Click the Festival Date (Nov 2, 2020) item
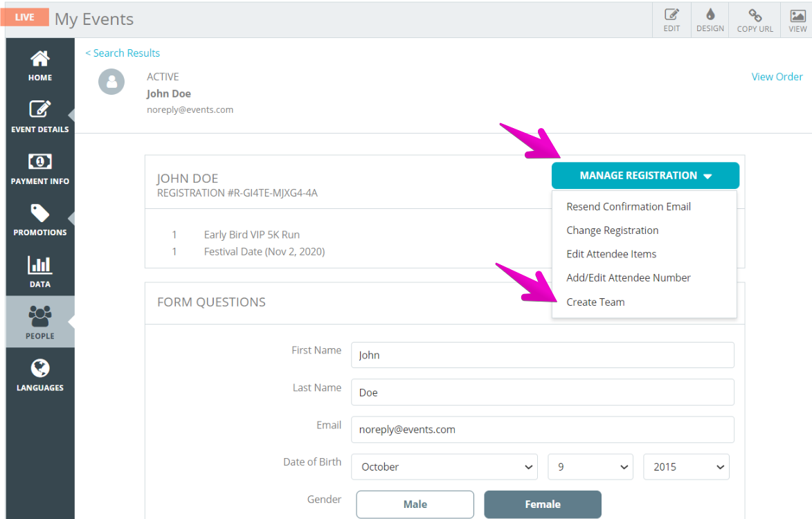 264,251
